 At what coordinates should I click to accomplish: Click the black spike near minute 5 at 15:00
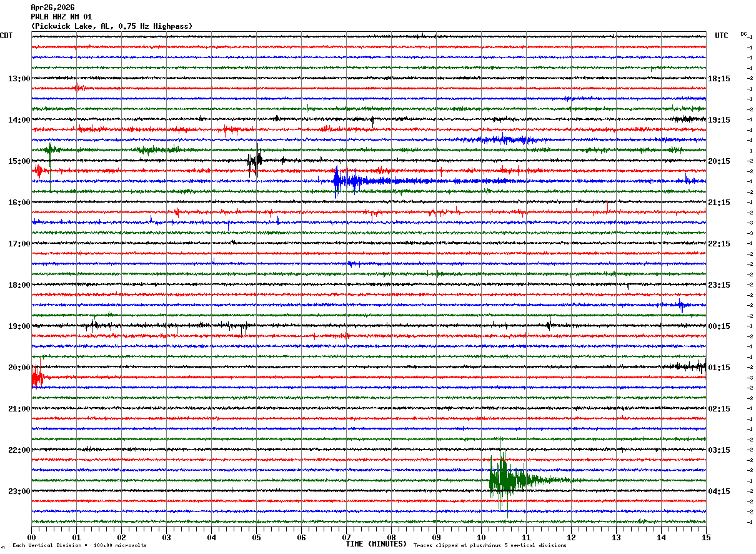tap(255, 161)
